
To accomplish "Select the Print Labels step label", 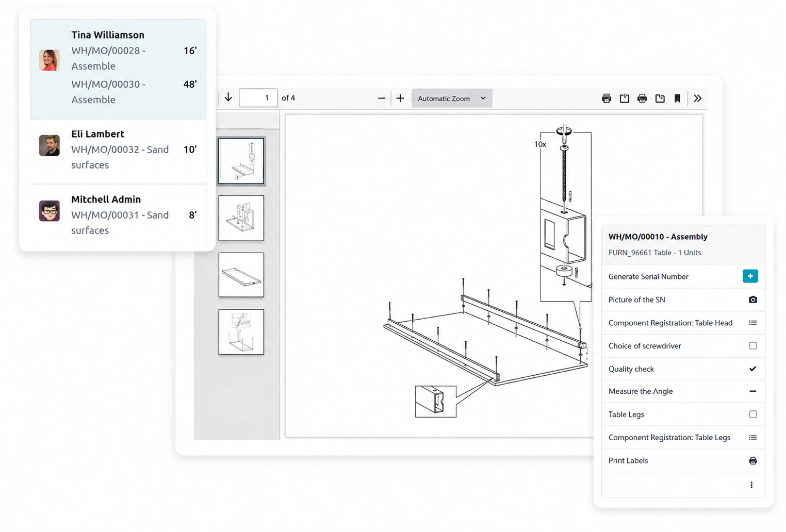I will (628, 460).
